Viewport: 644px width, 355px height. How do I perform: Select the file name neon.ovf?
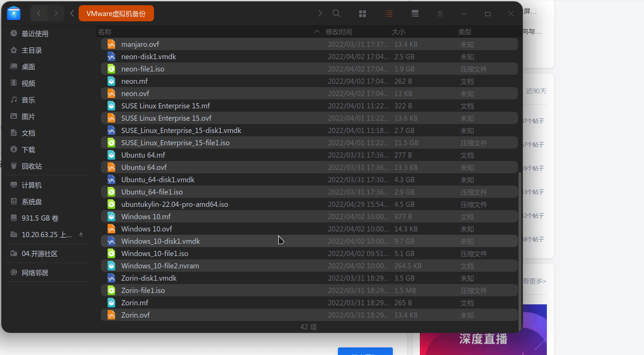(x=135, y=93)
